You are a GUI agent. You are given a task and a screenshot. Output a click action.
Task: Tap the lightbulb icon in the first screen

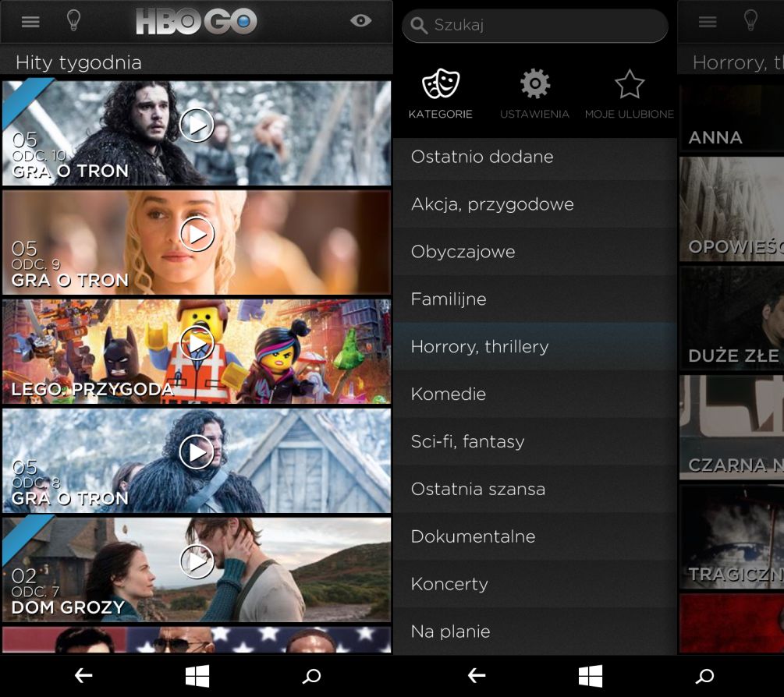[x=73, y=20]
